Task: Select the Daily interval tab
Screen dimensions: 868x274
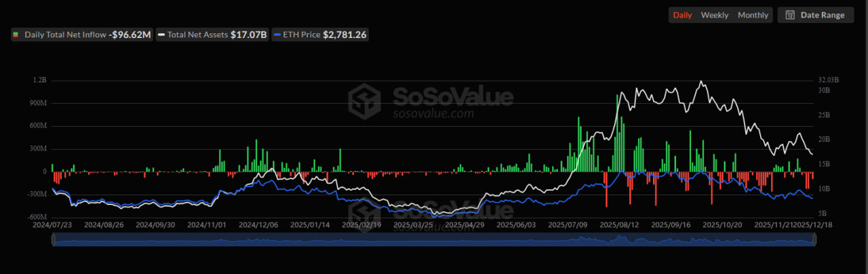Action: tap(682, 15)
